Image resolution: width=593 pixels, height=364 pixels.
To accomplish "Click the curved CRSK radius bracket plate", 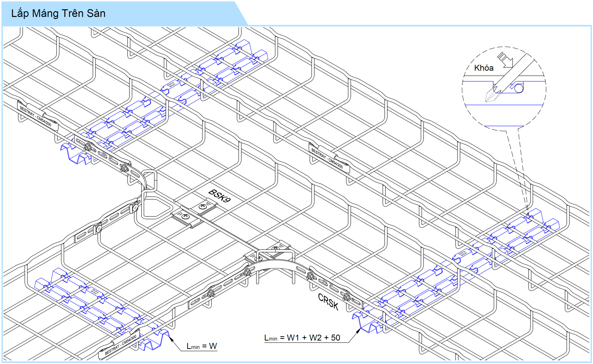I will [277, 264].
